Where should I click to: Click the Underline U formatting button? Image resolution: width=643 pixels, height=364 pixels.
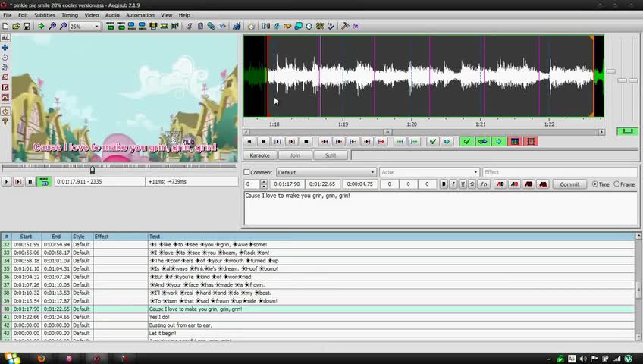coord(463,184)
